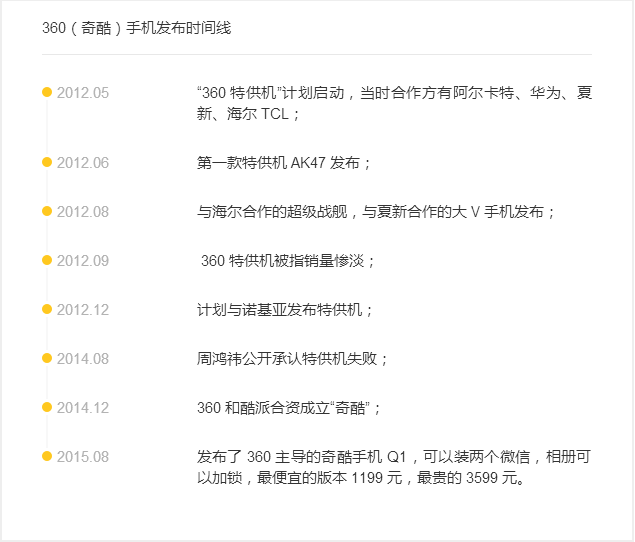635x542 pixels.
Task: Select the yellow marker for 2012.06
Action: coord(47,162)
